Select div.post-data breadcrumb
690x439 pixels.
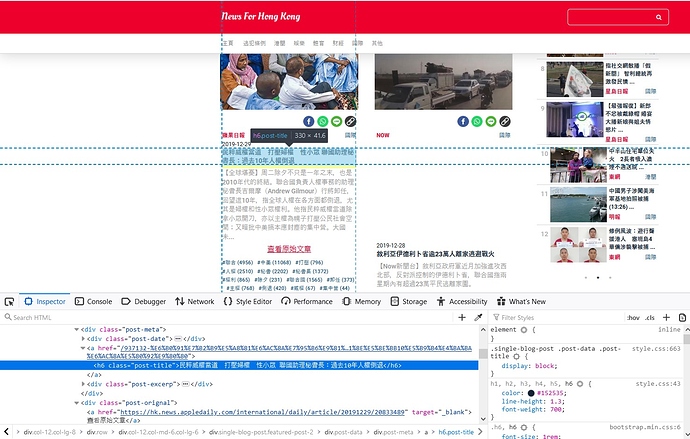click(343, 432)
